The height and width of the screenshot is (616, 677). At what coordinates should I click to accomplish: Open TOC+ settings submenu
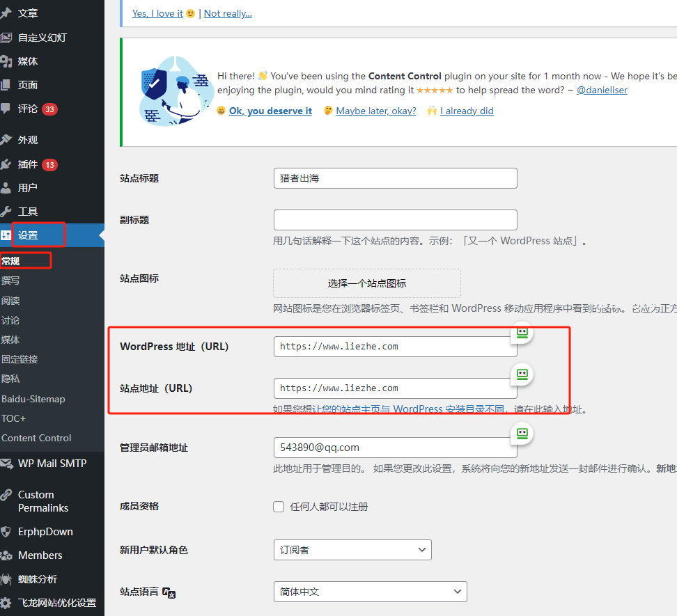13,418
